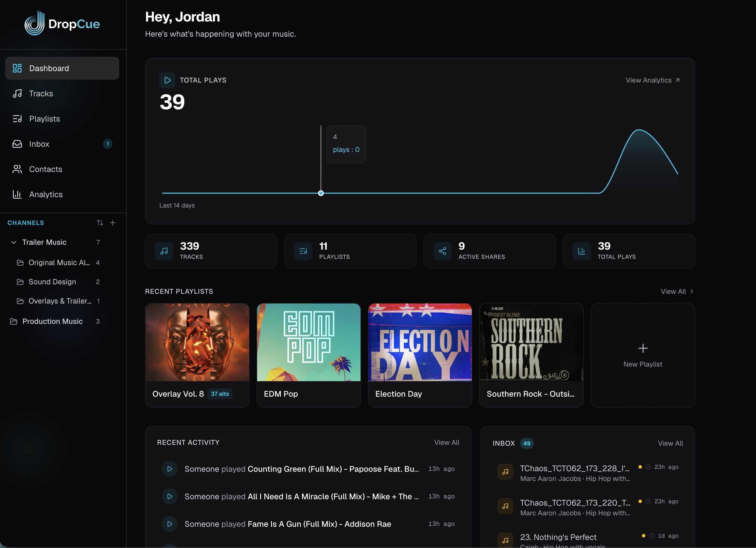Play the Counting Green activity entry icon
The width and height of the screenshot is (756, 548).
(x=170, y=469)
